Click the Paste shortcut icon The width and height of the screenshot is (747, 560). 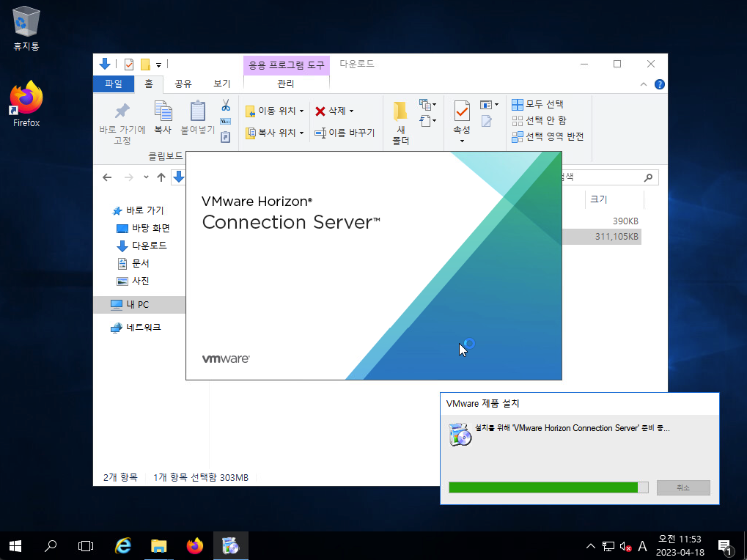226,137
